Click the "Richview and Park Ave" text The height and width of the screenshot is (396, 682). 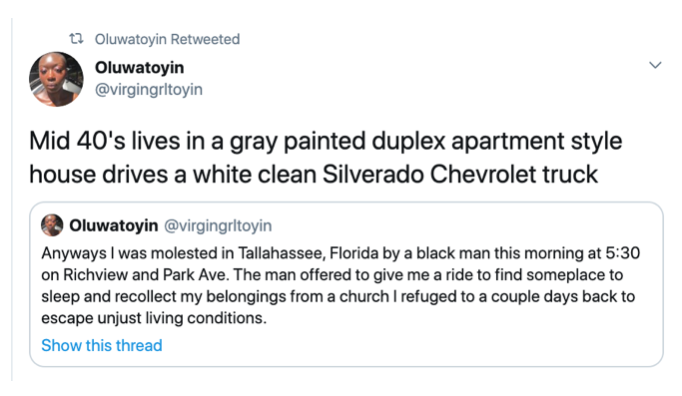pos(147,275)
